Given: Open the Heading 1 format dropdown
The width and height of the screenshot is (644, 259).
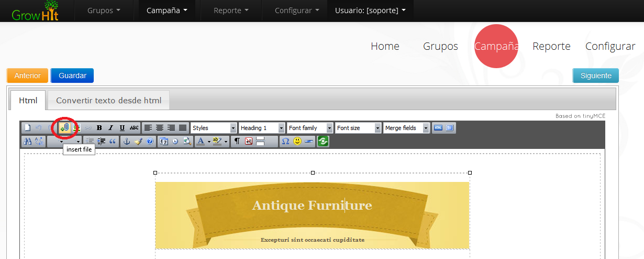Looking at the screenshot, I should coord(262,128).
